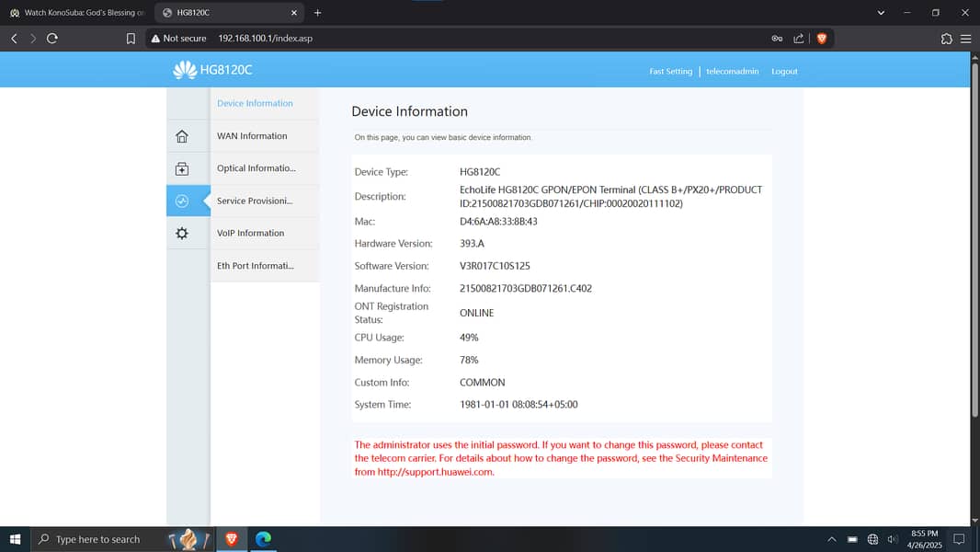Screen dimensions: 980x552
Task: Click the page vertical scrollbar
Action: 975,240
